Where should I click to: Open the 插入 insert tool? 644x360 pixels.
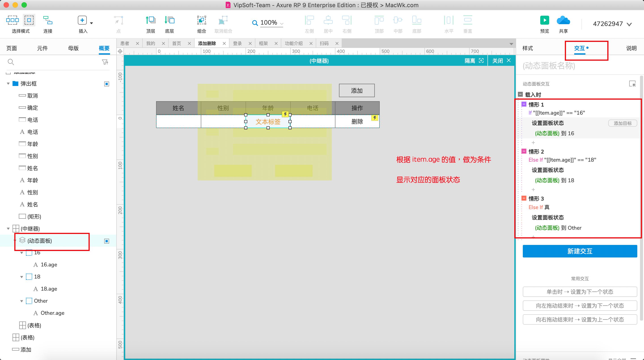point(82,20)
